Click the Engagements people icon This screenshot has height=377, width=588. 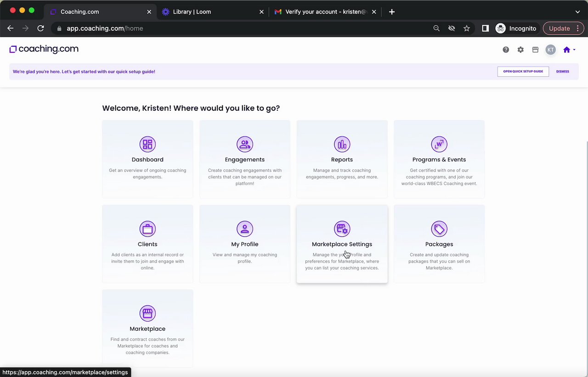[x=245, y=144]
